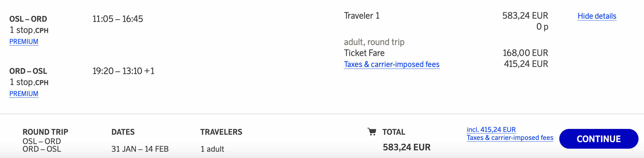Click the DATES heading in summary bar
644x158 pixels.
pos(123,132)
